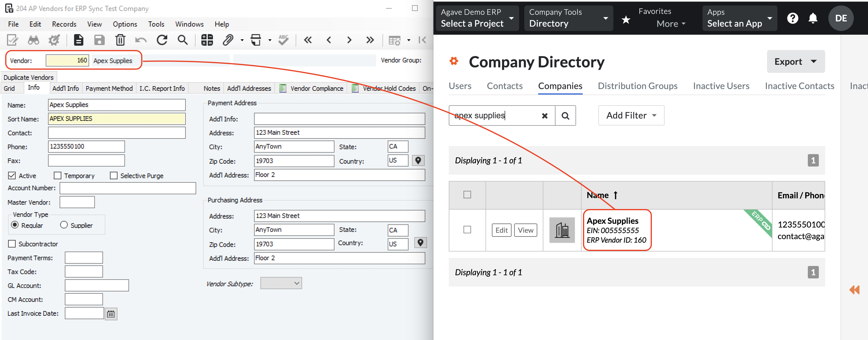The width and height of the screenshot is (868, 340).
Task: Click the Attach/Paperclip icon in toolbar
Action: (227, 39)
